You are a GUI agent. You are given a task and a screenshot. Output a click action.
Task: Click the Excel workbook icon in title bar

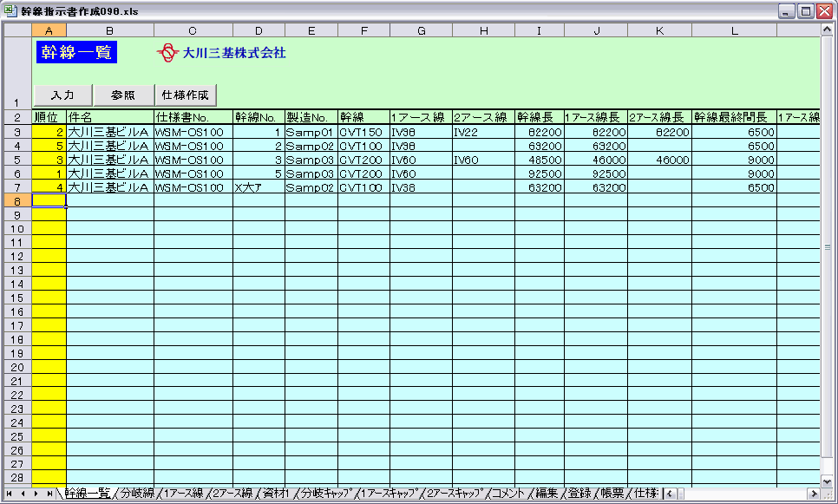(x=10, y=11)
